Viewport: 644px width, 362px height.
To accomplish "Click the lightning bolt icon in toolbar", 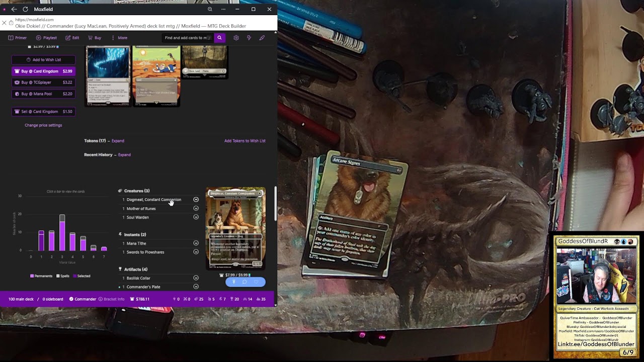I will [249, 38].
